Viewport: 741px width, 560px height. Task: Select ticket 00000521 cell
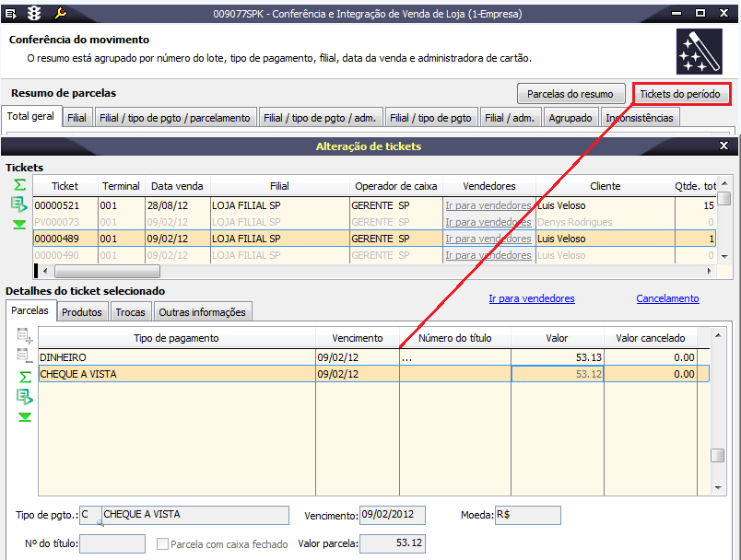[x=65, y=205]
